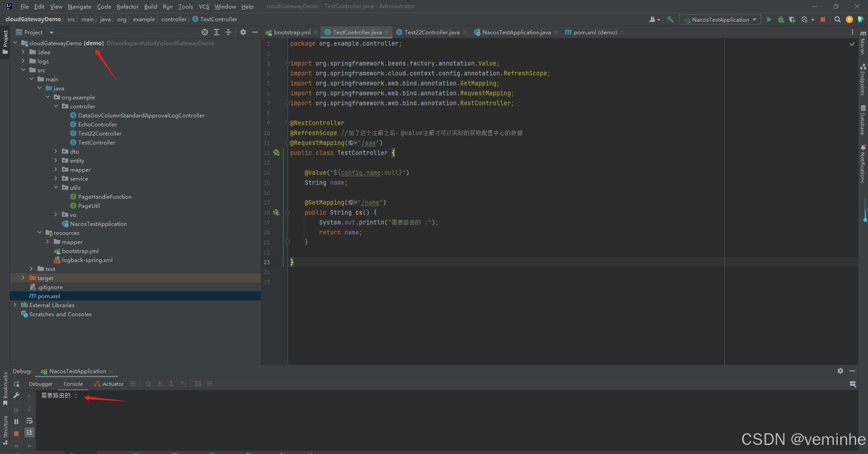The width and height of the screenshot is (868, 454).
Task: Open the Refactor menu
Action: tap(127, 6)
